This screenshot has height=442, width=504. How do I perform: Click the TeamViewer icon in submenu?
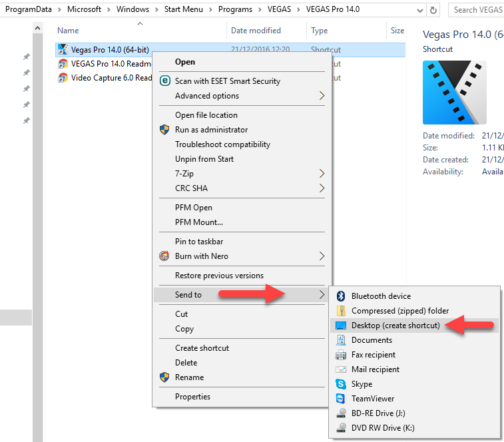[341, 399]
